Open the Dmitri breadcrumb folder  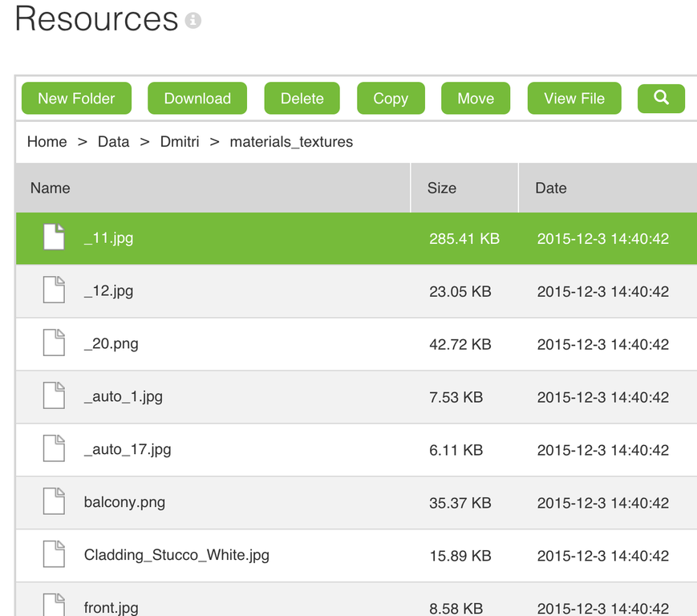(x=180, y=142)
